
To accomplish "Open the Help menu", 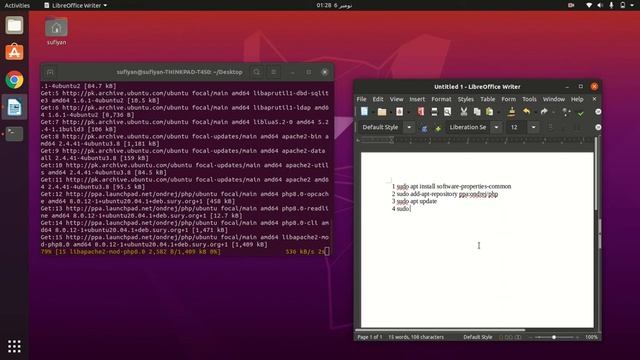I will click(x=577, y=99).
